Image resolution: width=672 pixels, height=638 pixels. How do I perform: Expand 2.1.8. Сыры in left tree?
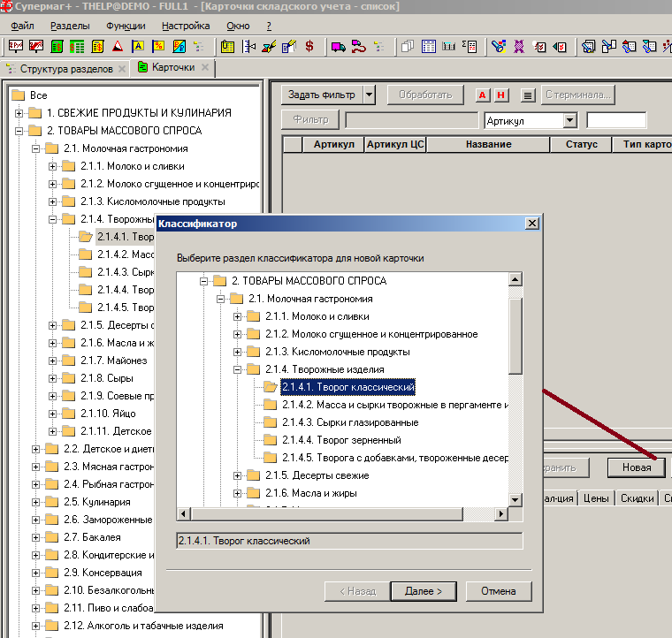point(52,378)
